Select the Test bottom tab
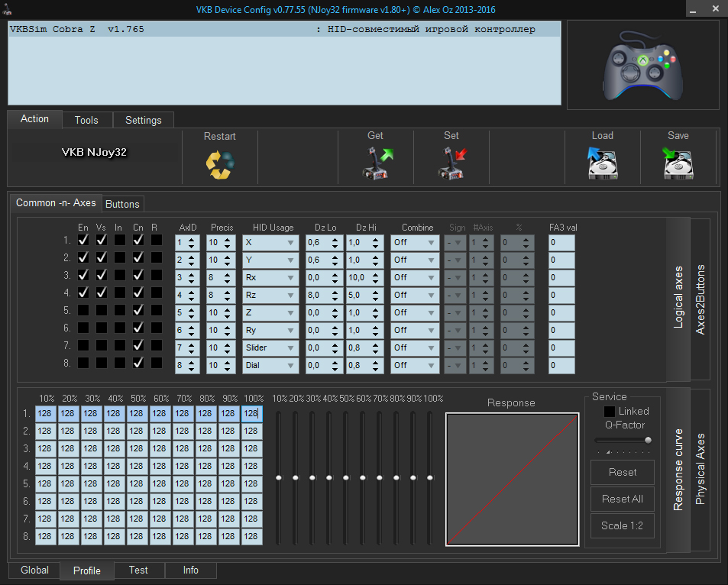 coord(138,570)
